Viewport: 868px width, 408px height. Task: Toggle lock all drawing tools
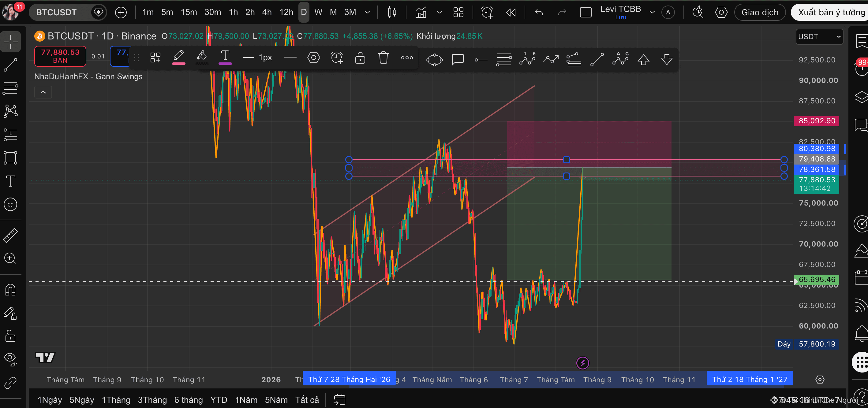(x=10, y=336)
